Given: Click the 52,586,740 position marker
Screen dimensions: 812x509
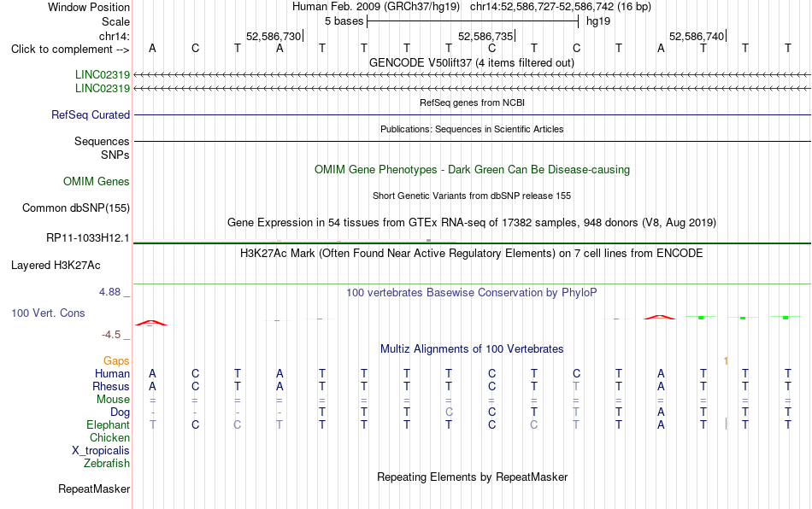Looking at the screenshot, I should [x=697, y=36].
